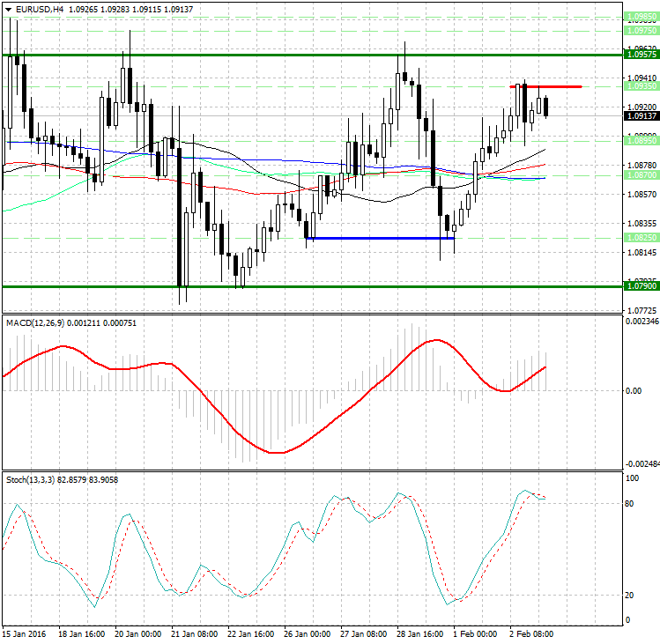The height and width of the screenshot is (644, 660).
Task: Click the 2 Feb 08:00 time label
Action: (x=532, y=633)
